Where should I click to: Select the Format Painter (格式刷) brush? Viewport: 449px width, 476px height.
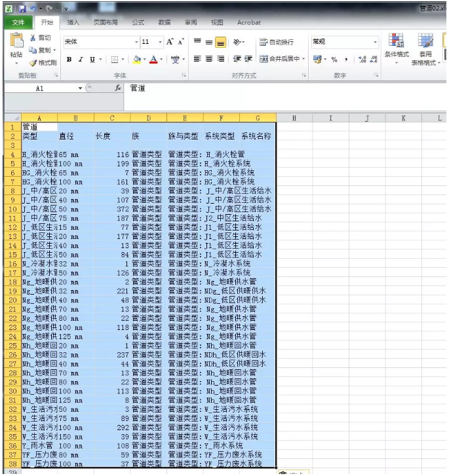33,63
